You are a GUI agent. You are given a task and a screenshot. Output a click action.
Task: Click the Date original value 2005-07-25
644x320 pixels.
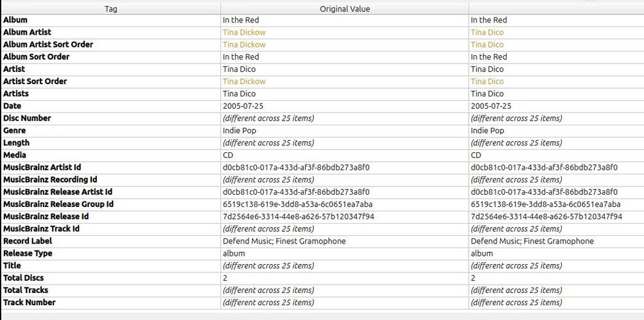[243, 106]
